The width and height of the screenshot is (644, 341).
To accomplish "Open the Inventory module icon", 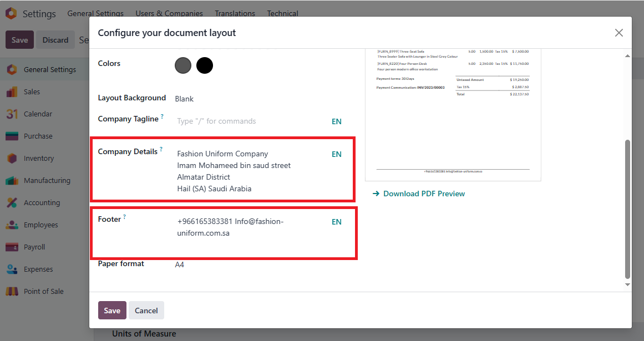I will coord(12,159).
